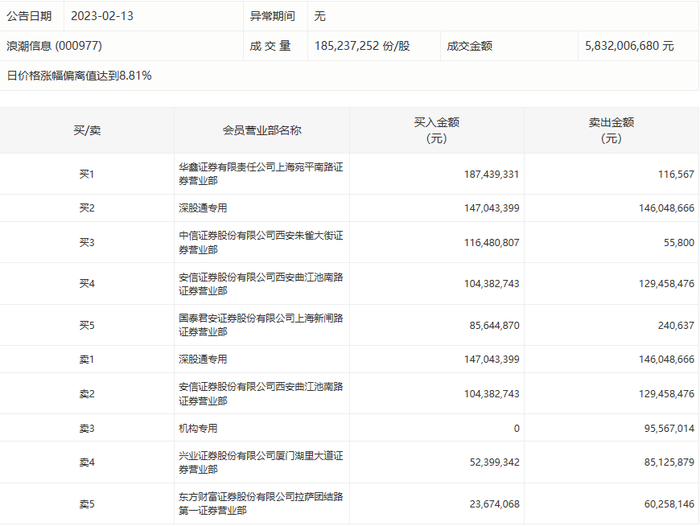Select the 公告日期 label cell
Screen dimensions: 700x526
click(x=29, y=16)
